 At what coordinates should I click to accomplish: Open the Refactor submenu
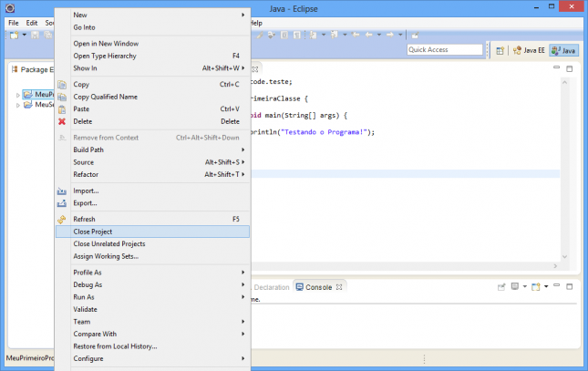152,174
